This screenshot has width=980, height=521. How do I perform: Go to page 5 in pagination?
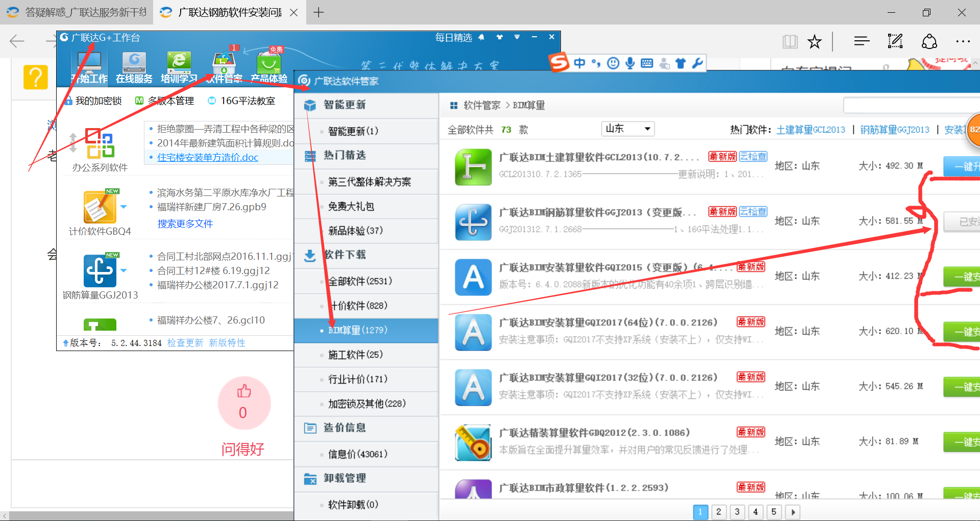tap(774, 512)
